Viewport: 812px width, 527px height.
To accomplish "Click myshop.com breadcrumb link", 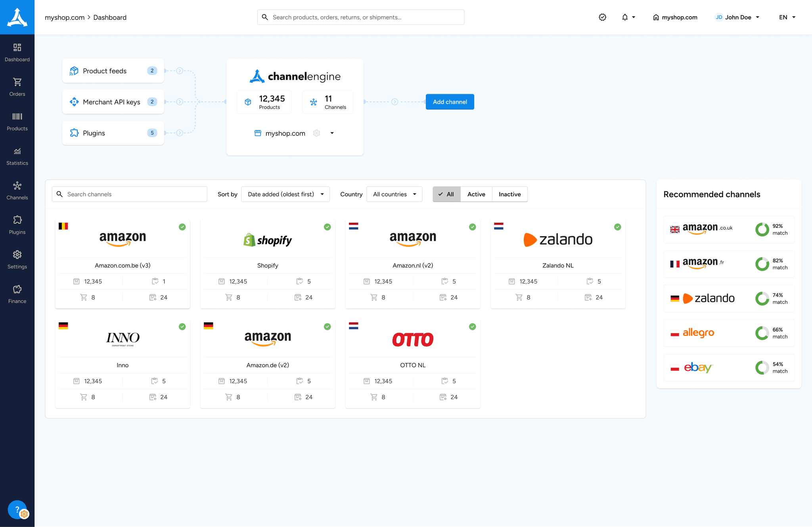I will coord(65,17).
